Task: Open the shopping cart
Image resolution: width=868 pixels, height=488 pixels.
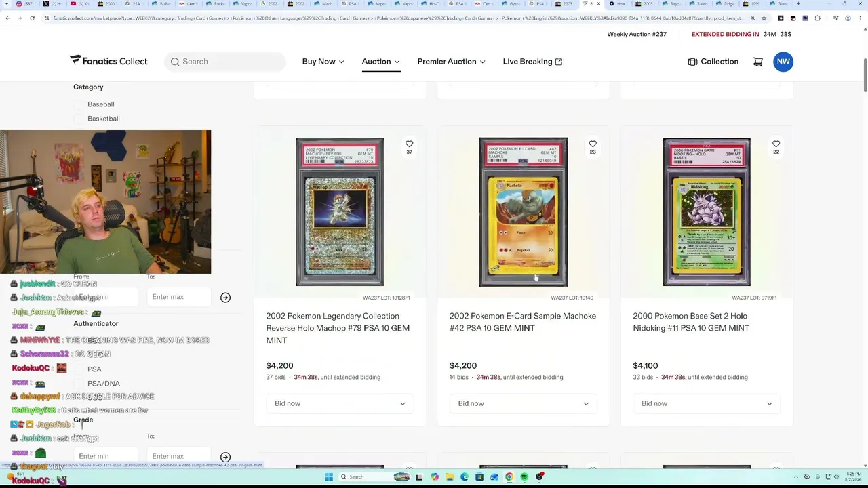Action: pyautogui.click(x=757, y=62)
